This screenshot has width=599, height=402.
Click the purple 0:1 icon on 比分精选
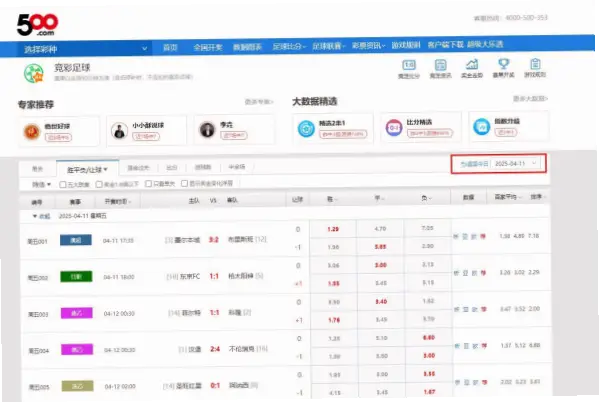[394, 128]
